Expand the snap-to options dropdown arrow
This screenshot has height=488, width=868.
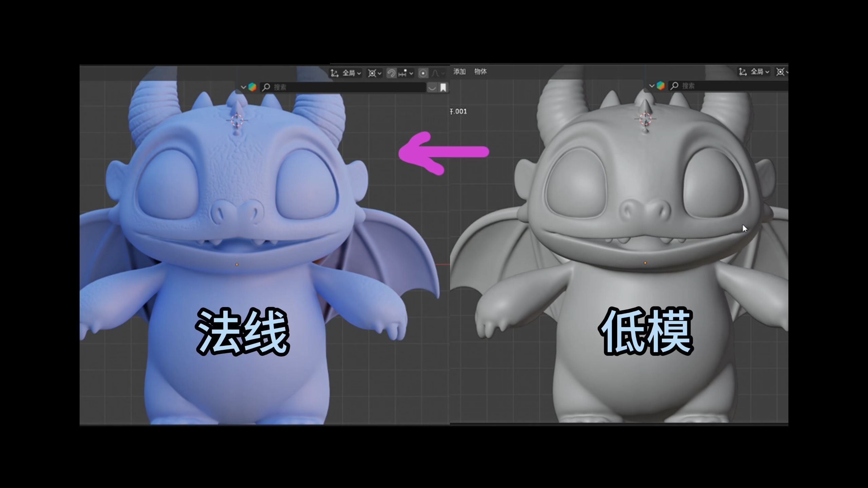(412, 73)
